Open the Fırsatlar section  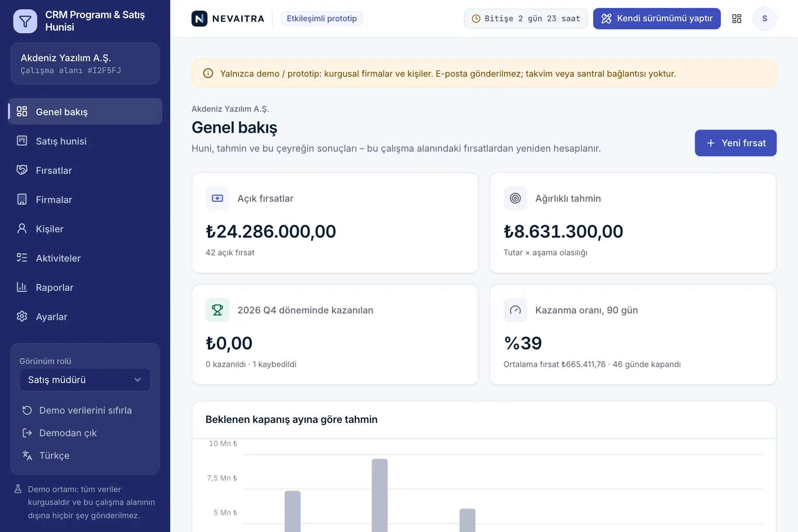[x=85, y=170]
